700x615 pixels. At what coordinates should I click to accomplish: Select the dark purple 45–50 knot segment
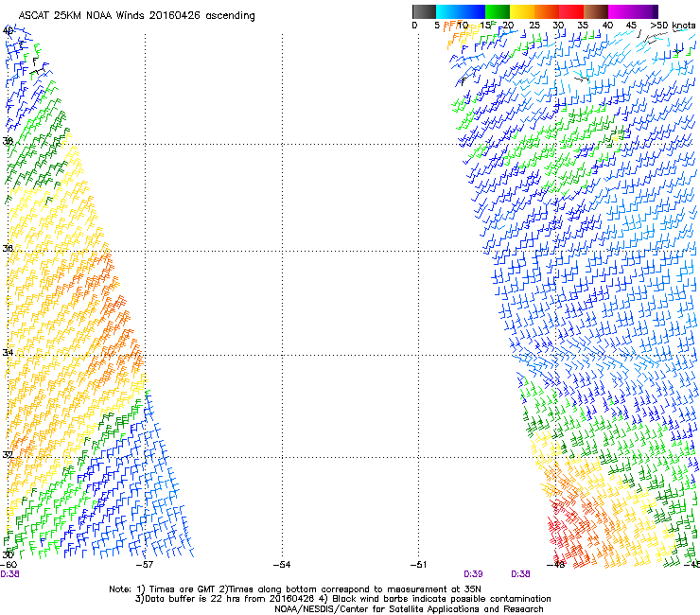645,11
